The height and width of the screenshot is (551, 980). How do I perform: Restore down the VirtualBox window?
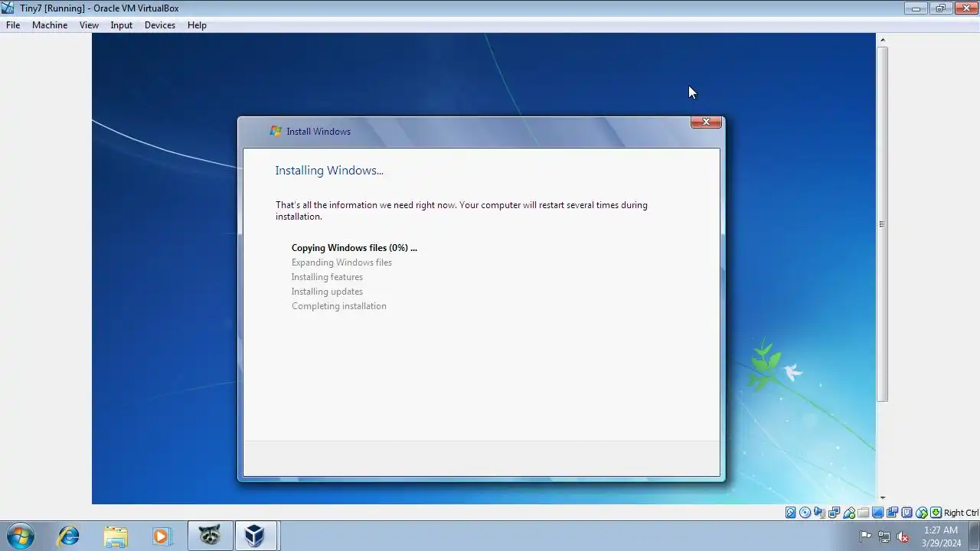click(x=940, y=8)
